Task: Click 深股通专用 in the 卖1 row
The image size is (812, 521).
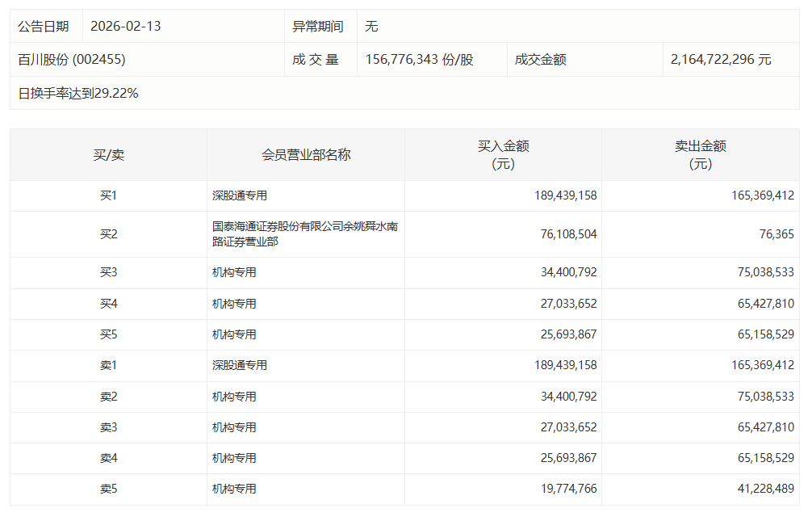Action: [240, 365]
